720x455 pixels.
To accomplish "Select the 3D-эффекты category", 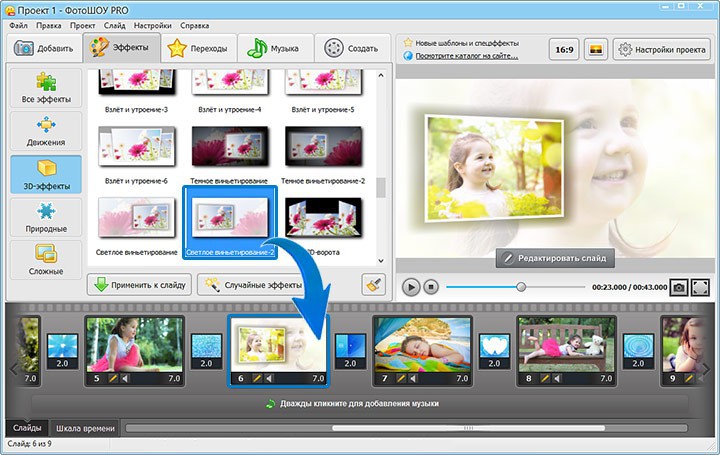I will point(46,174).
